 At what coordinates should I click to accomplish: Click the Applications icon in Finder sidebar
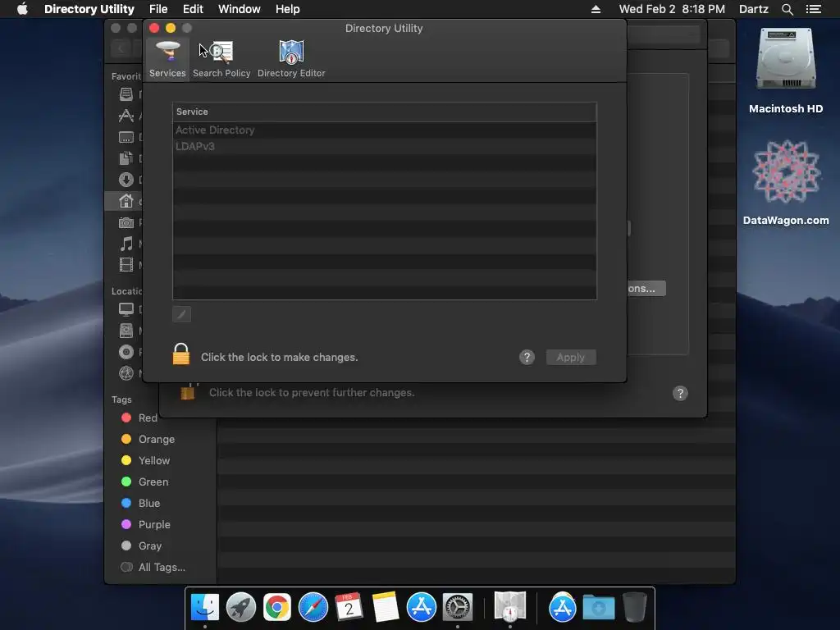point(126,116)
